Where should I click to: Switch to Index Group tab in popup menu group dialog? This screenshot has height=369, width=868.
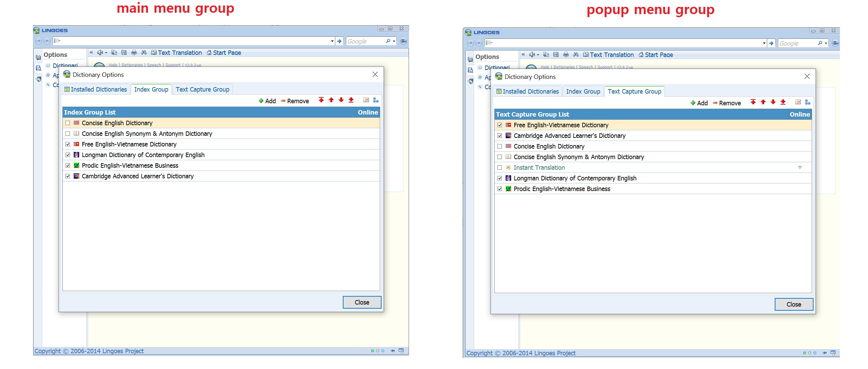[x=583, y=92]
